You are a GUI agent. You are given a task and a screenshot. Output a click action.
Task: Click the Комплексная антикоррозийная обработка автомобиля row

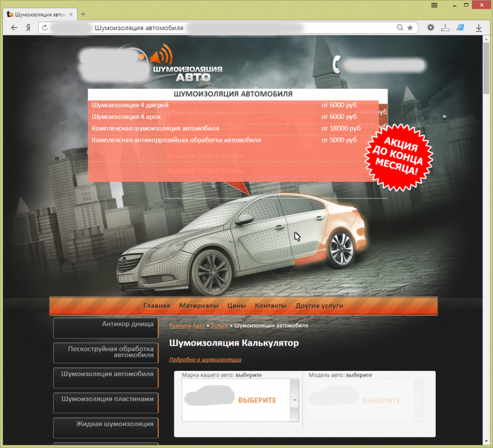pos(234,140)
